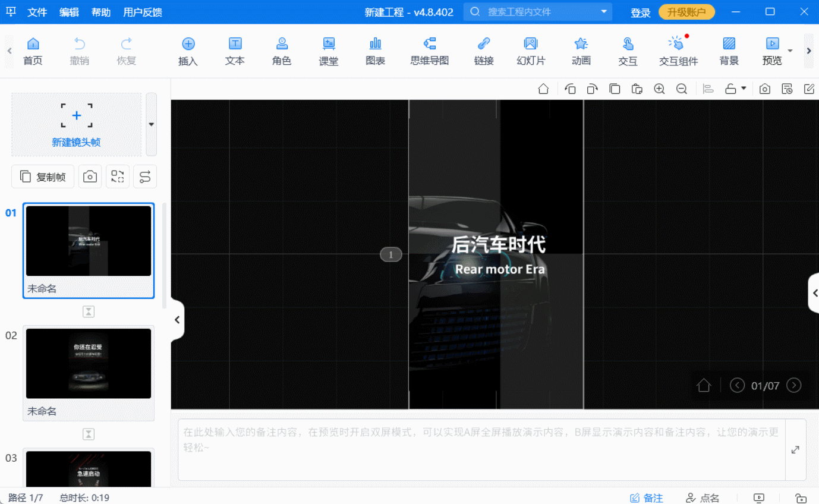
Task: Open the 编辑 (Edit) menu
Action: click(x=69, y=12)
